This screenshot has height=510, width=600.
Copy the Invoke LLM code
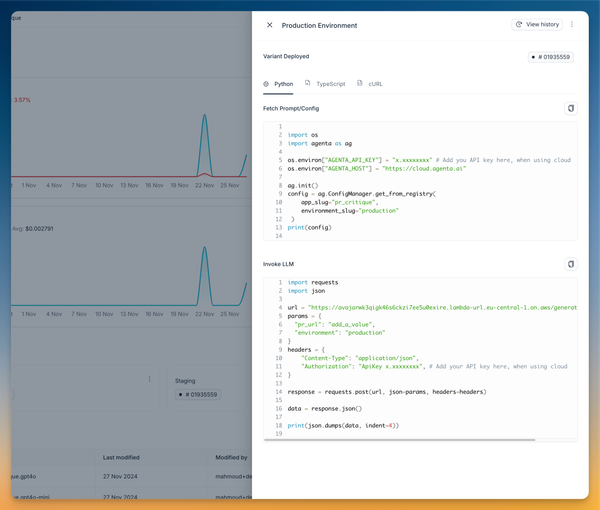(571, 264)
